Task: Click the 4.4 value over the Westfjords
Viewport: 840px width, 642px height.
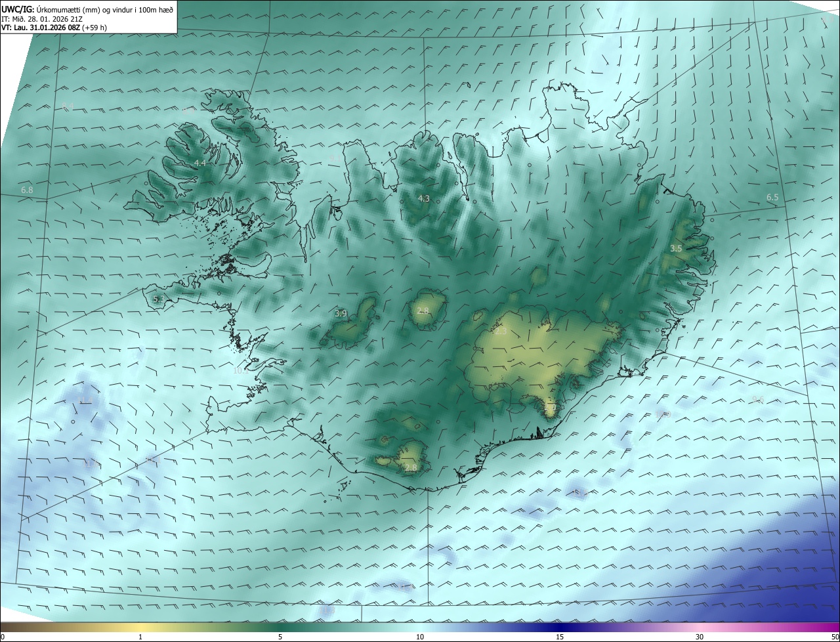Action: pyautogui.click(x=200, y=163)
